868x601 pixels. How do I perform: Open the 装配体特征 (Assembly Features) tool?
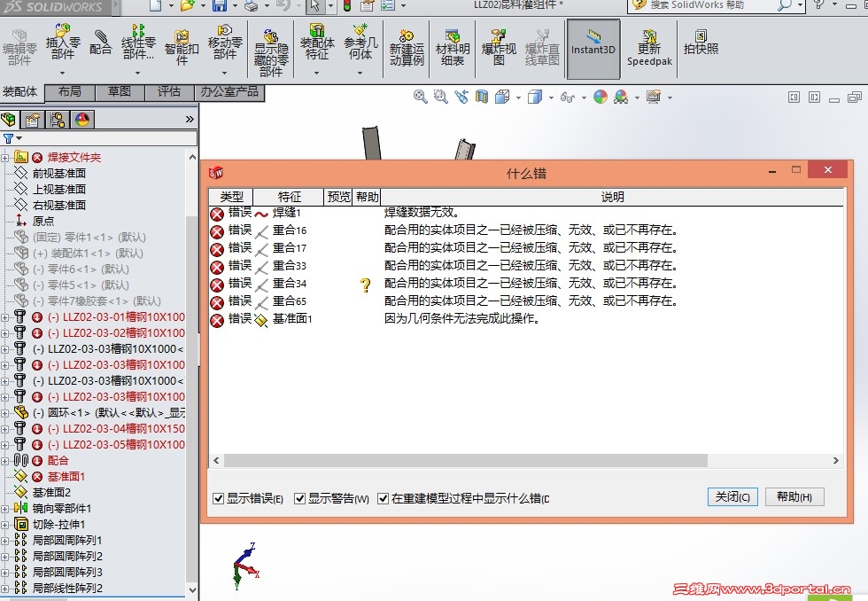(x=317, y=42)
